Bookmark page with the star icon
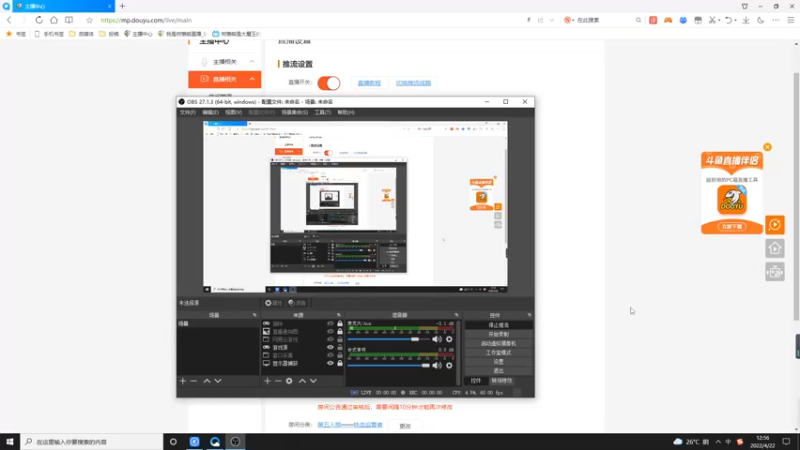The image size is (800, 450). coord(89,20)
